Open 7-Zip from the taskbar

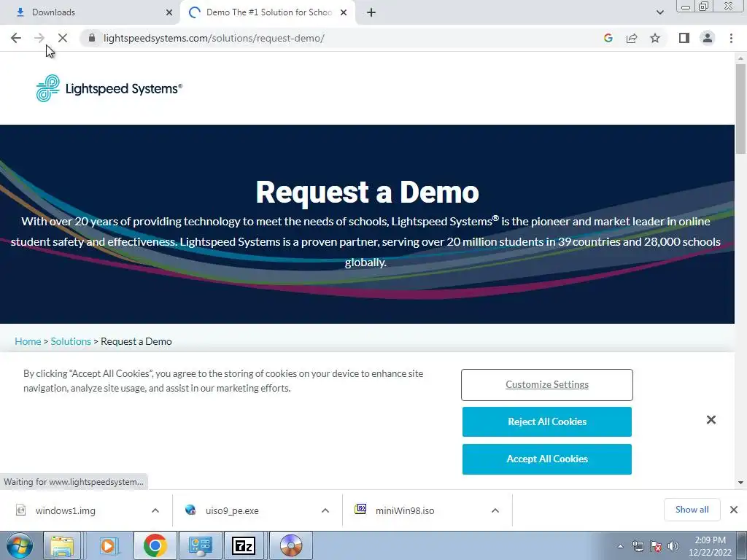pos(244,545)
